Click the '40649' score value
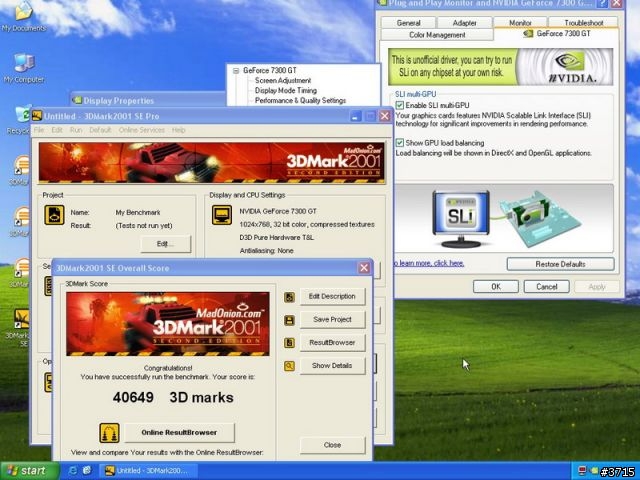Image resolution: width=640 pixels, height=480 pixels. tap(133, 397)
